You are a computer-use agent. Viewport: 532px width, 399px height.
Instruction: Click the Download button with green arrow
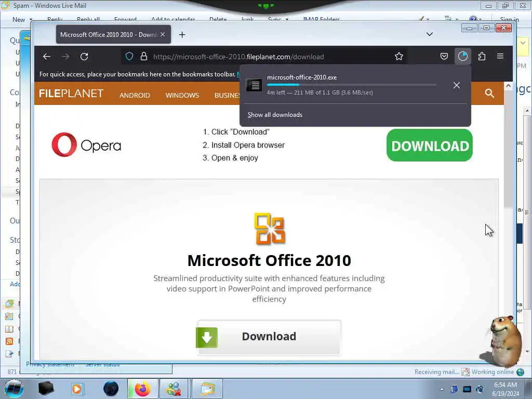click(269, 337)
